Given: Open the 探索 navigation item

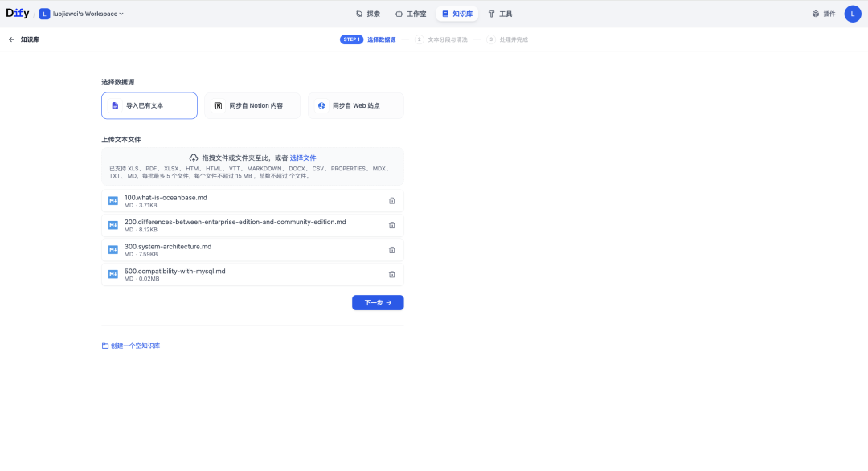Looking at the screenshot, I should click(x=371, y=13).
